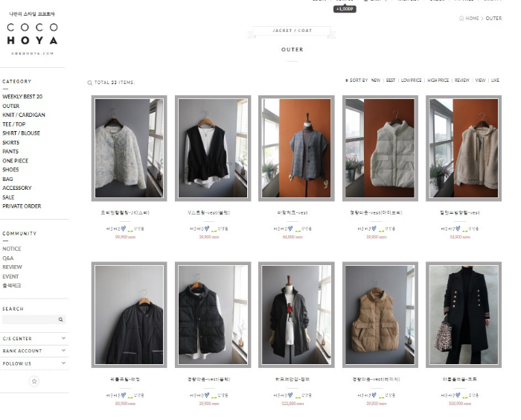
Task: Open black jumper on mannequin thumbnail
Action: click(296, 314)
